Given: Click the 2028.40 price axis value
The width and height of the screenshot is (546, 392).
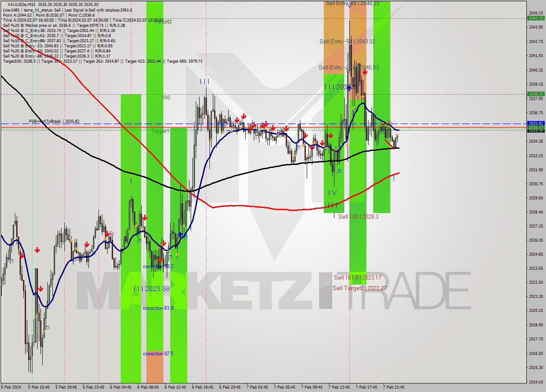Looking at the screenshot, I should 536,212.
